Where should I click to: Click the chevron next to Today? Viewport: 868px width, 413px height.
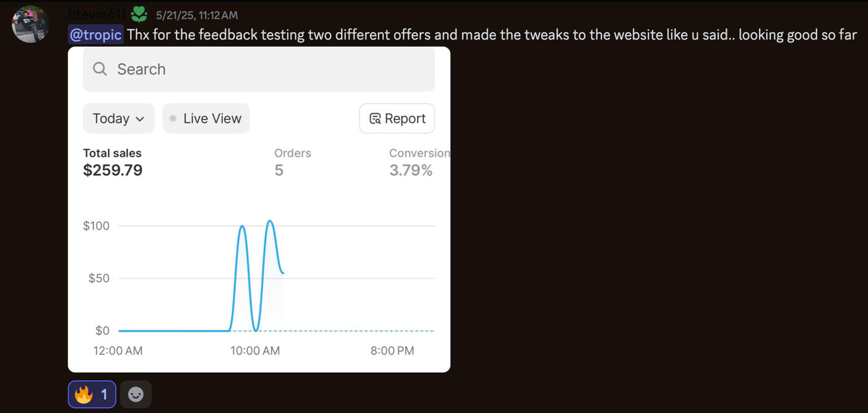[x=140, y=119]
